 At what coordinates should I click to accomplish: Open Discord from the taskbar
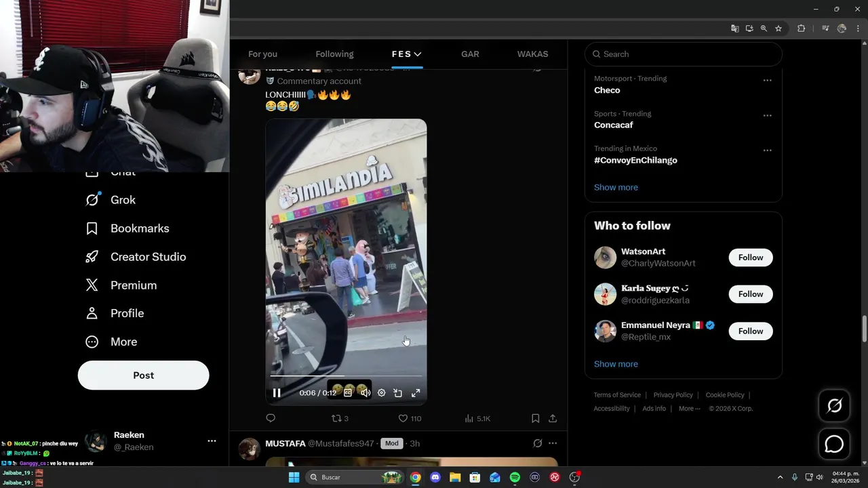coord(435,477)
